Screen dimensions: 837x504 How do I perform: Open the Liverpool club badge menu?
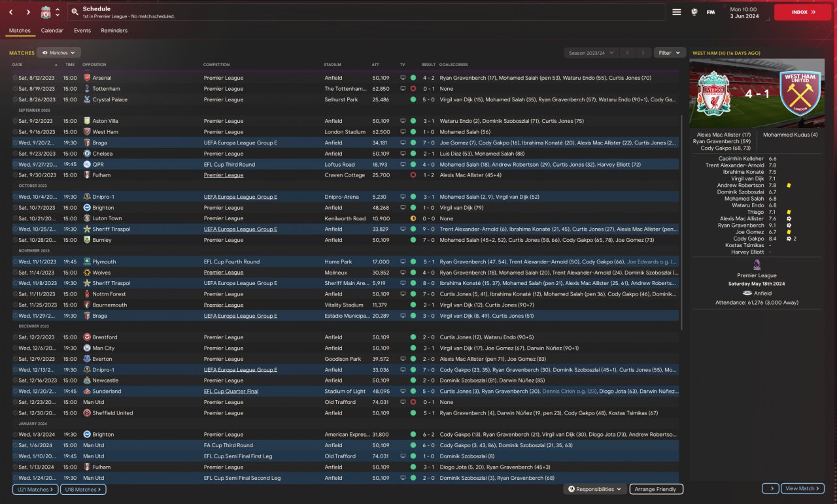pyautogui.click(x=46, y=12)
